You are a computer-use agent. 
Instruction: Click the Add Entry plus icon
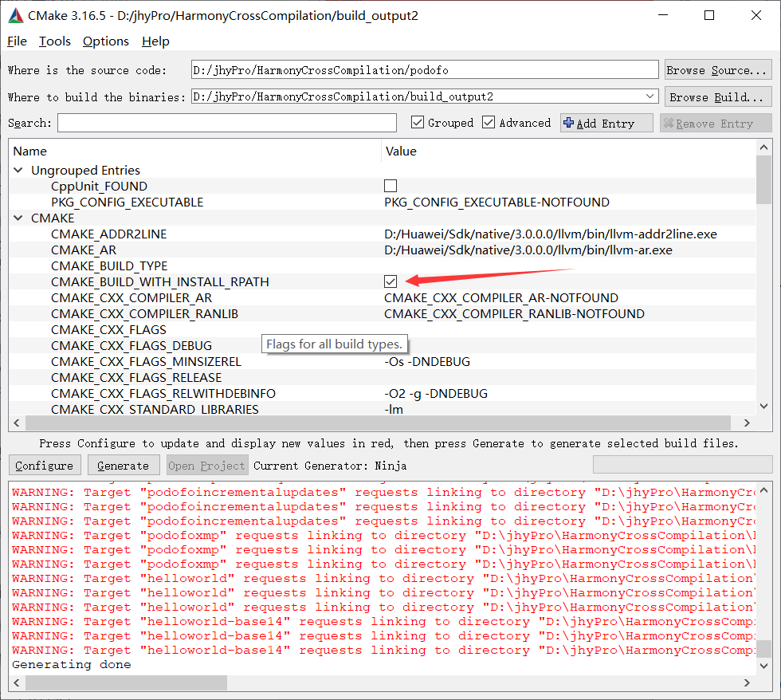[x=567, y=123]
